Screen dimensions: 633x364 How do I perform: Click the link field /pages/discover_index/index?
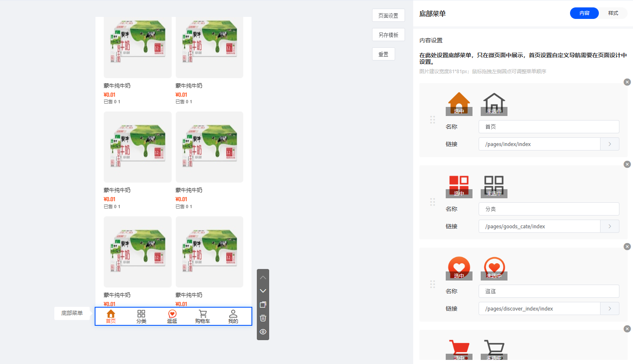pyautogui.click(x=539, y=308)
